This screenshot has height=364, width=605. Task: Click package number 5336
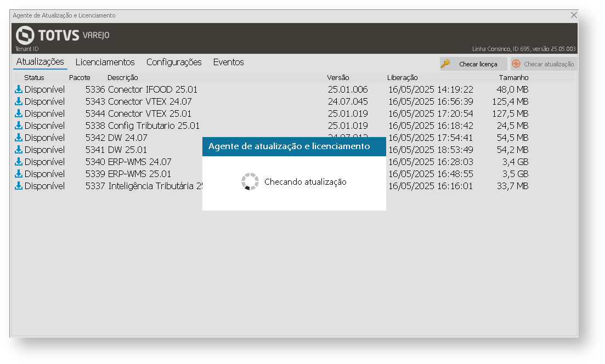pos(95,89)
